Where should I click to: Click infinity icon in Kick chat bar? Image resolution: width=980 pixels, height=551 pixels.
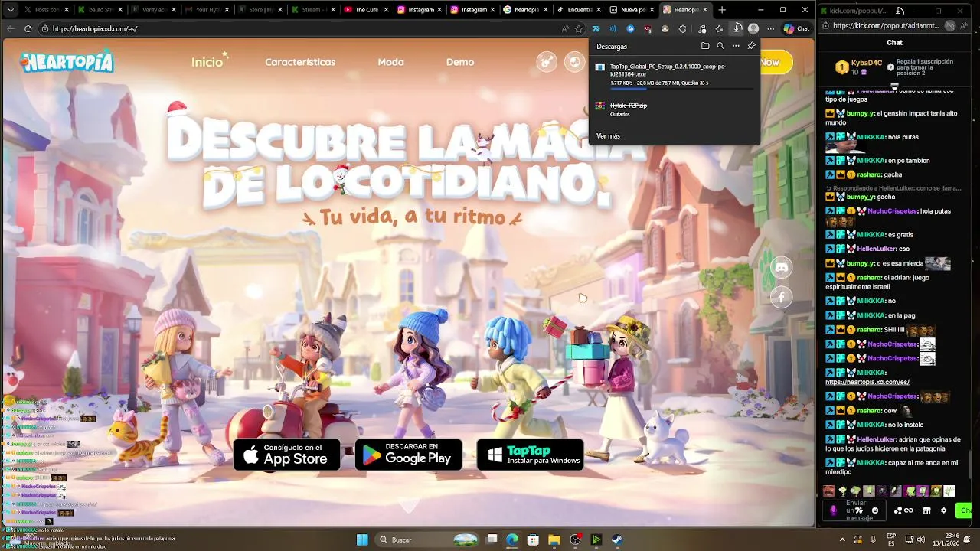click(909, 510)
